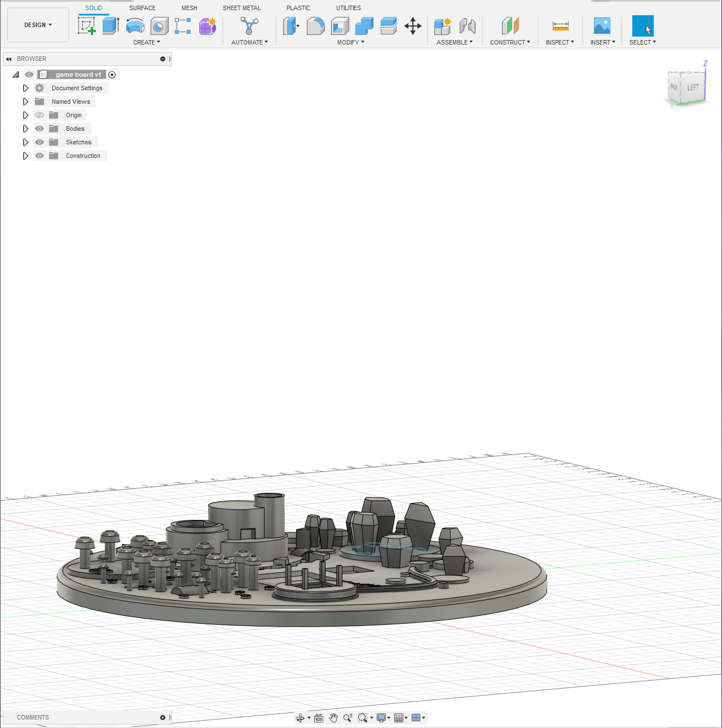Viewport: 722px width, 728px height.
Task: Click the Orbit tool in navigation bar
Action: point(300,718)
